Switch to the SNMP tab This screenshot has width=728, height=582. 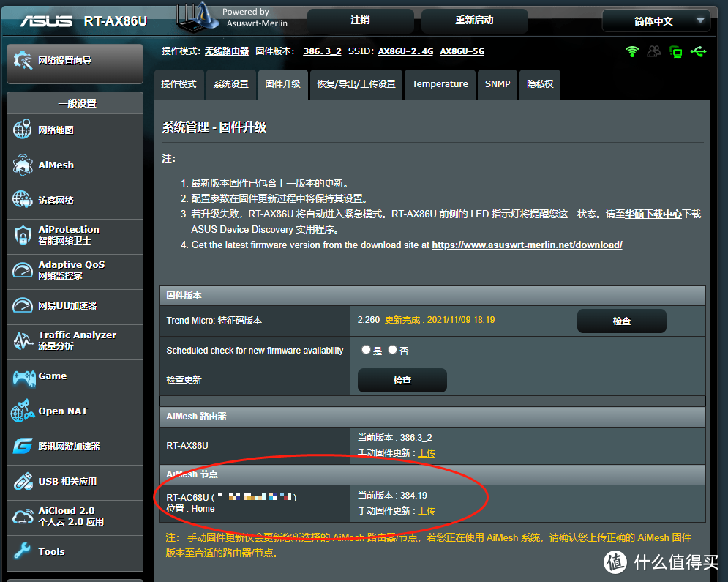click(497, 84)
